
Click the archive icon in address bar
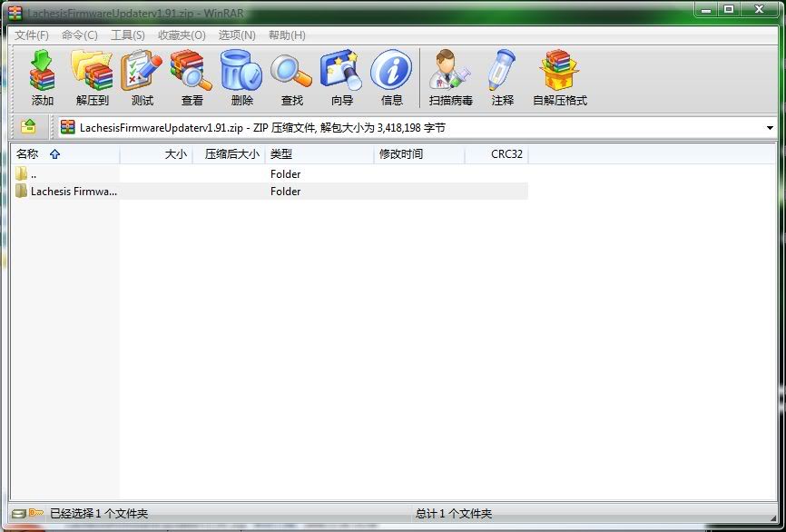click(x=68, y=127)
